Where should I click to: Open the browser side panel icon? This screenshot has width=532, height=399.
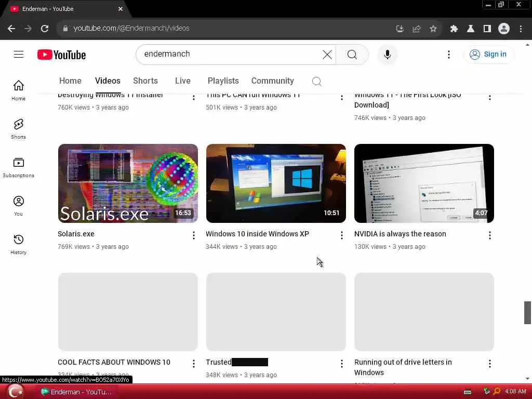click(x=487, y=29)
